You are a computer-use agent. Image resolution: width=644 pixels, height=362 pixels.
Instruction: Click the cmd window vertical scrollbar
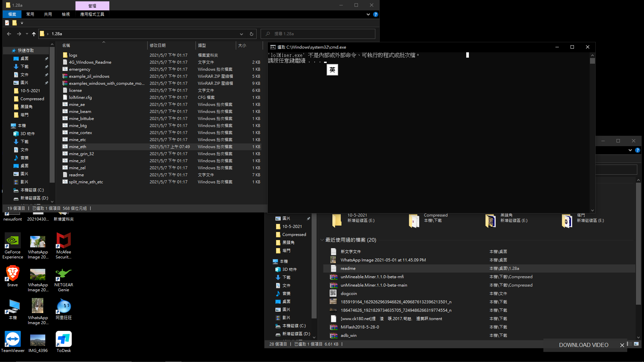(592, 132)
